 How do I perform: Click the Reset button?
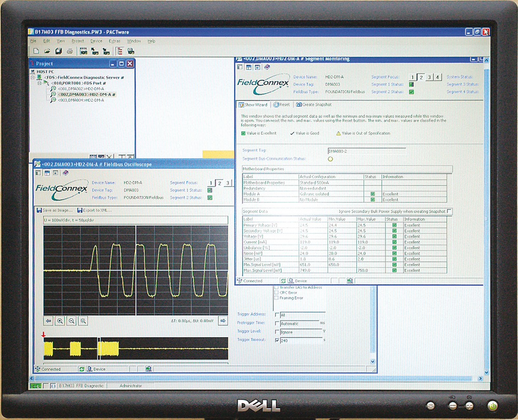point(281,105)
